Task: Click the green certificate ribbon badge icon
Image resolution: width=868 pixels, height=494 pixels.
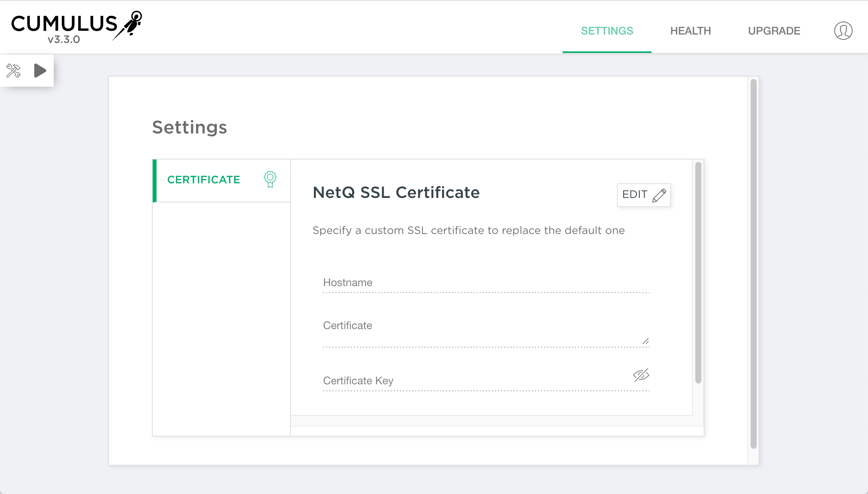Action: (270, 179)
